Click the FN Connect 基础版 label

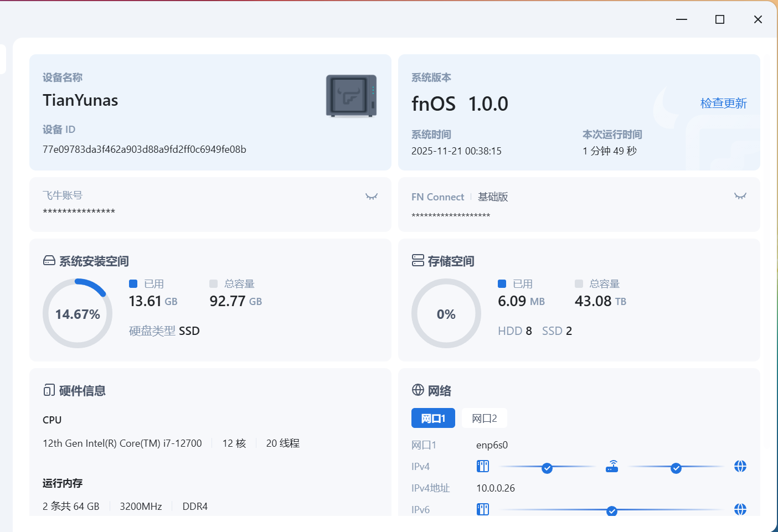[x=493, y=197]
